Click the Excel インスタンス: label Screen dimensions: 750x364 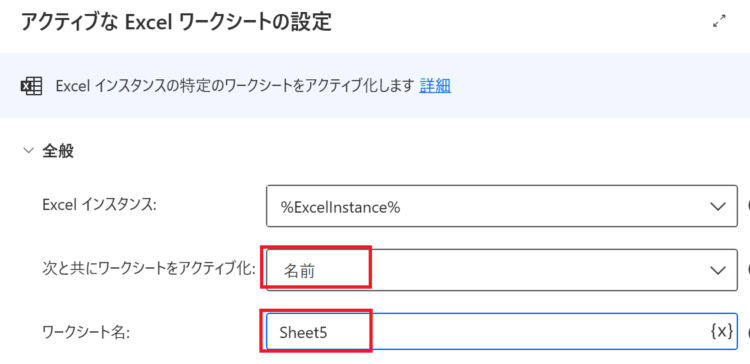tap(99, 205)
